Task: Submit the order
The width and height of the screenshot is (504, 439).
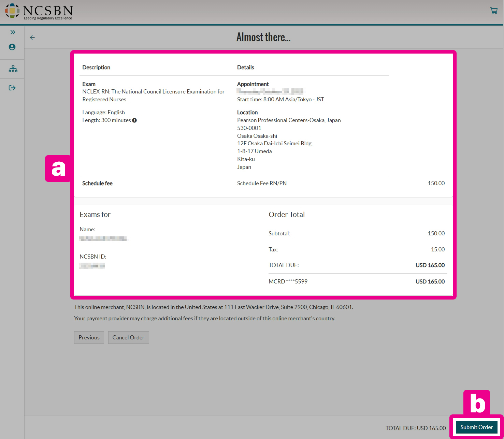Action: point(476,427)
